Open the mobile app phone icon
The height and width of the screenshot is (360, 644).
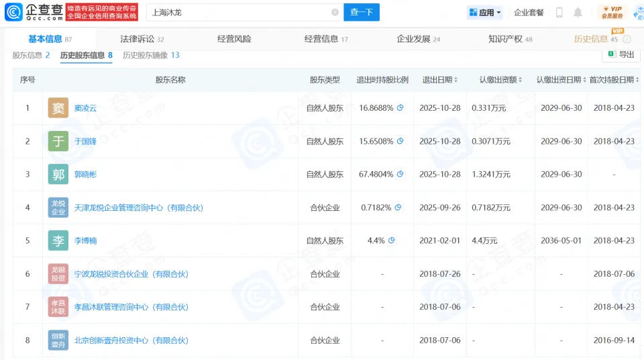(x=559, y=12)
